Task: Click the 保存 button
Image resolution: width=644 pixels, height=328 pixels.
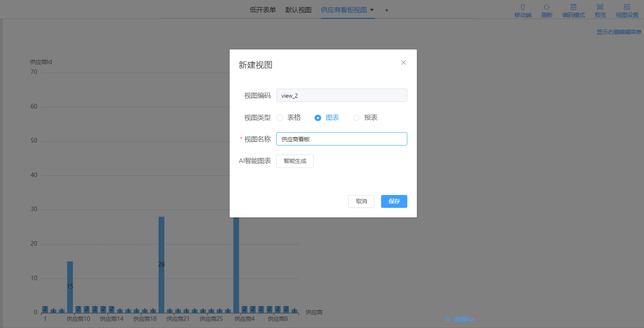Action: 394,201
